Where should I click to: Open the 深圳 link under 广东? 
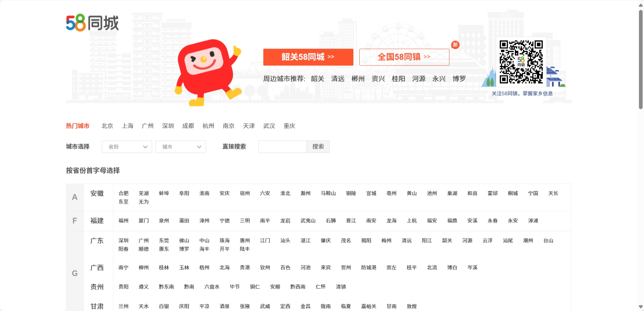click(x=123, y=241)
